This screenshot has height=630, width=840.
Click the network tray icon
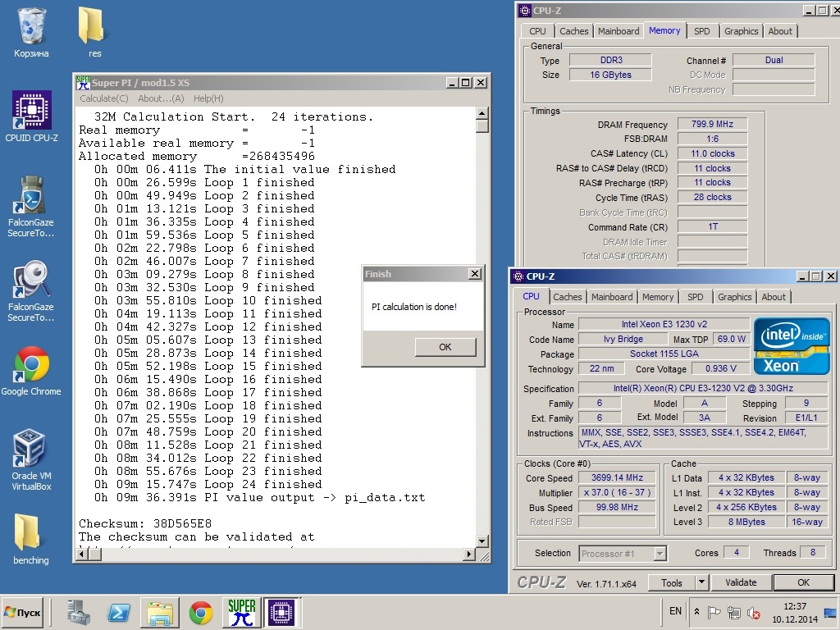734,612
